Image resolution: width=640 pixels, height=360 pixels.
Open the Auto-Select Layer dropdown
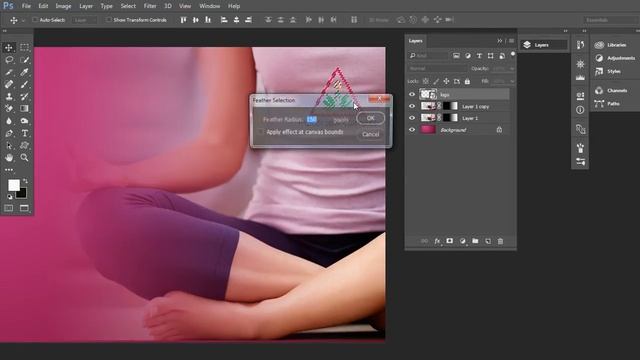(x=84, y=20)
